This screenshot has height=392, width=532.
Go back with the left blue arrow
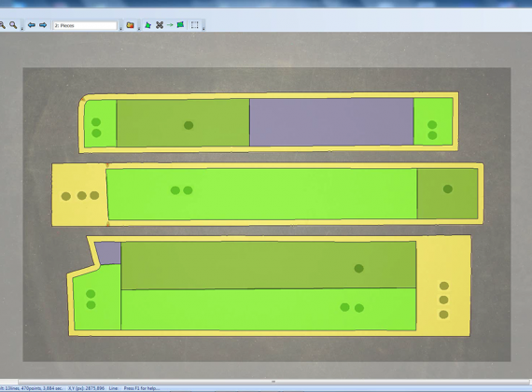point(32,25)
